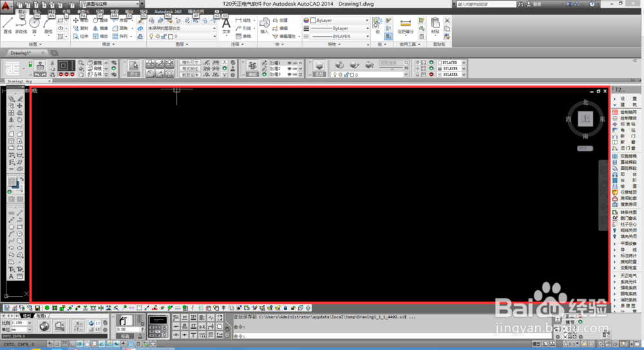Toggle layer 0 on/off lightbulb in ribbon
Image resolution: width=644 pixels, height=350 pixels.
click(x=151, y=37)
